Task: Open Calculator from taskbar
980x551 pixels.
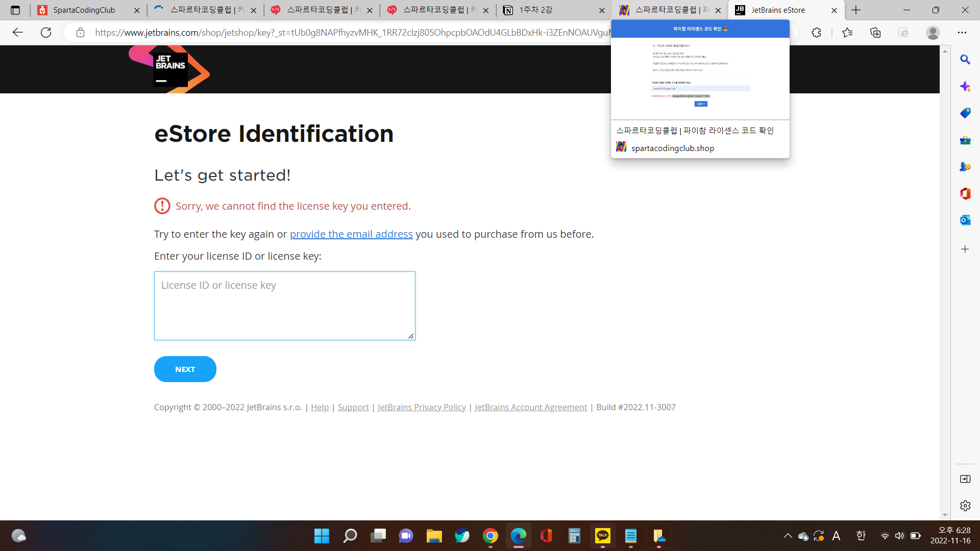Action: [x=575, y=536]
